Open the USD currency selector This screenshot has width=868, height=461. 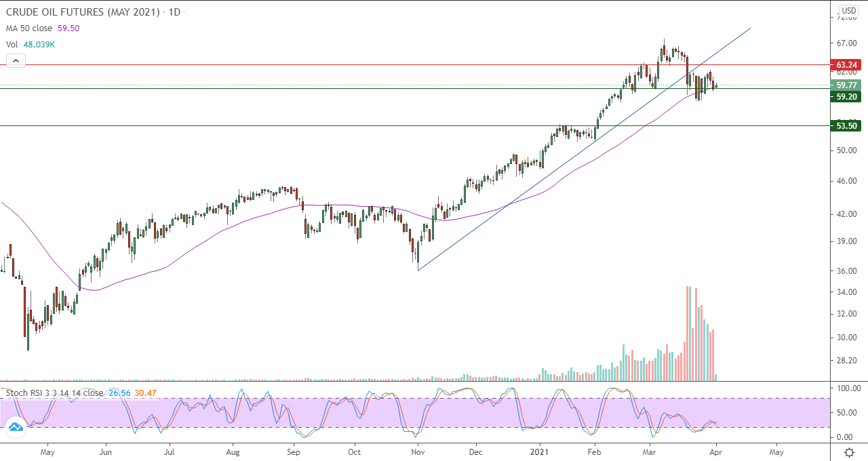pos(849,10)
